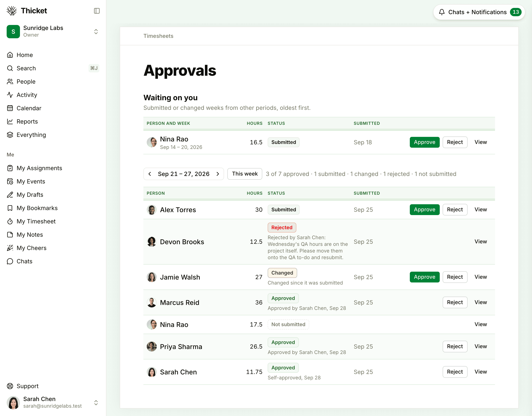Image resolution: width=532 pixels, height=416 pixels.
Task: Reject Priya Sharma's approved timesheet
Action: (x=455, y=347)
